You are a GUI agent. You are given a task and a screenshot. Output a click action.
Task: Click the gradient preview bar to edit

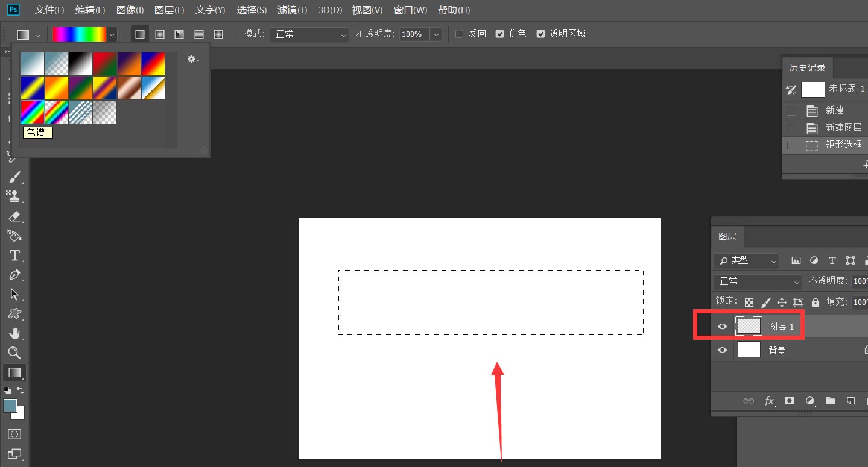pos(80,35)
